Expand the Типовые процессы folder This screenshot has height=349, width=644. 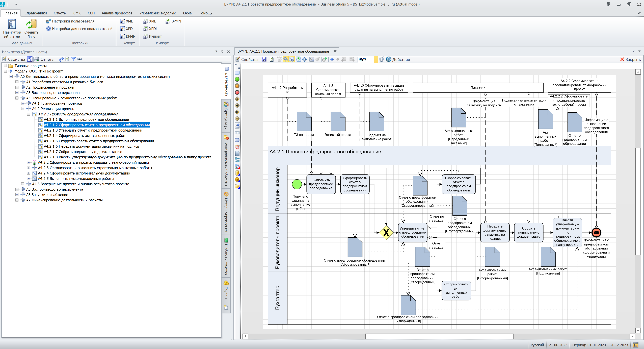coord(5,66)
